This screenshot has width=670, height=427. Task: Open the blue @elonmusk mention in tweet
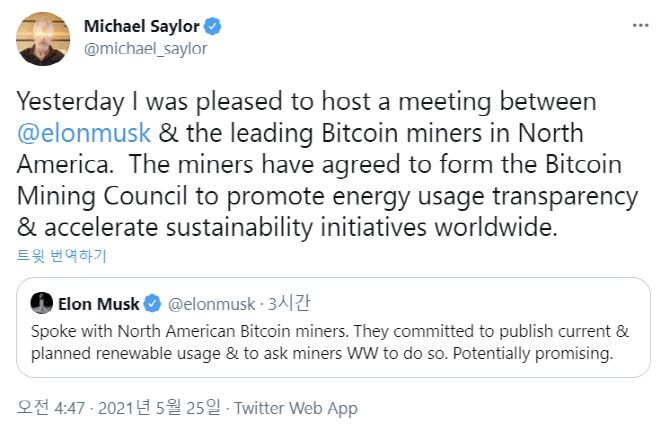[82, 133]
